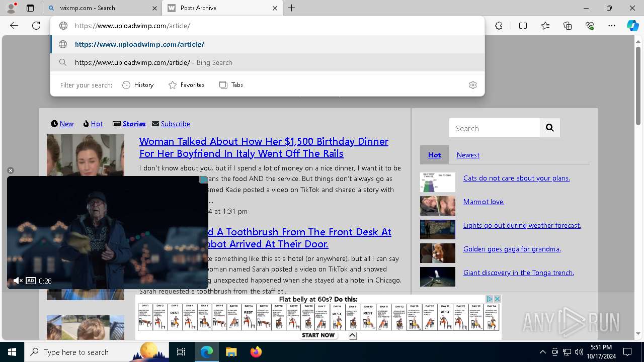Switch to the Posts Archive tab
Screen dimensions: 644x362
pyautogui.click(x=222, y=8)
